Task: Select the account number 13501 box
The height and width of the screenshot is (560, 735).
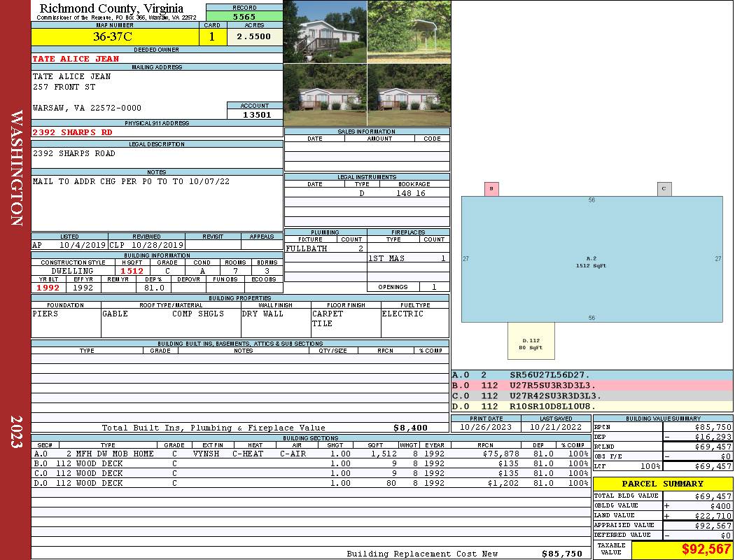Action: point(255,114)
